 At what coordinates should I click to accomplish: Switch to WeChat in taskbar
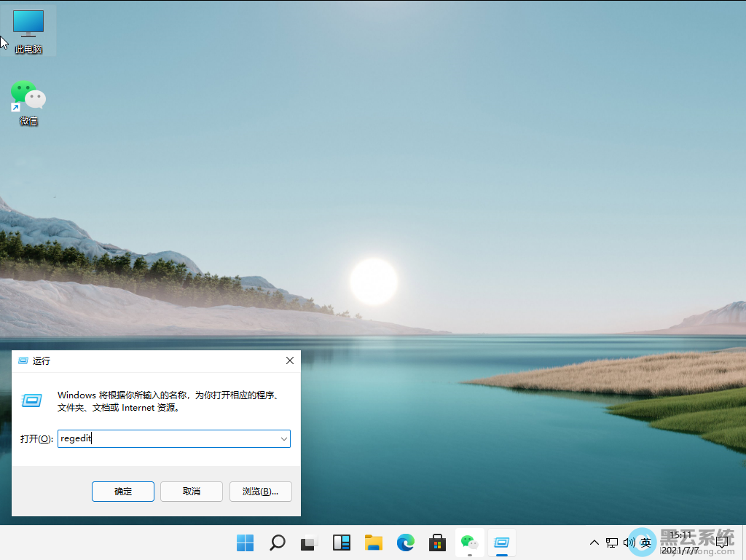[x=469, y=543]
